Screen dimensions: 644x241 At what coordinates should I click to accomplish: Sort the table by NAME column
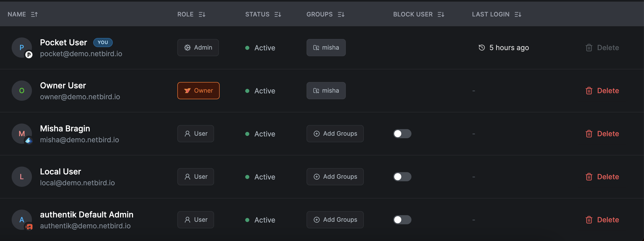point(23,14)
